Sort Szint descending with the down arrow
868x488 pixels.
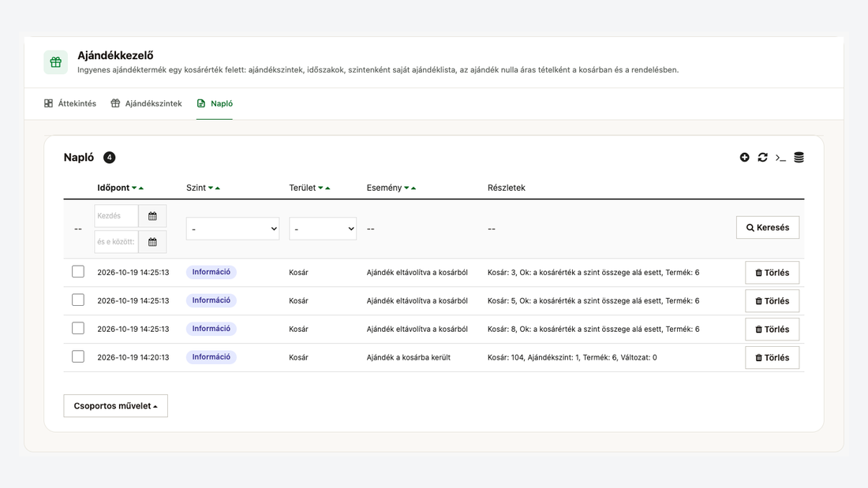pos(211,188)
